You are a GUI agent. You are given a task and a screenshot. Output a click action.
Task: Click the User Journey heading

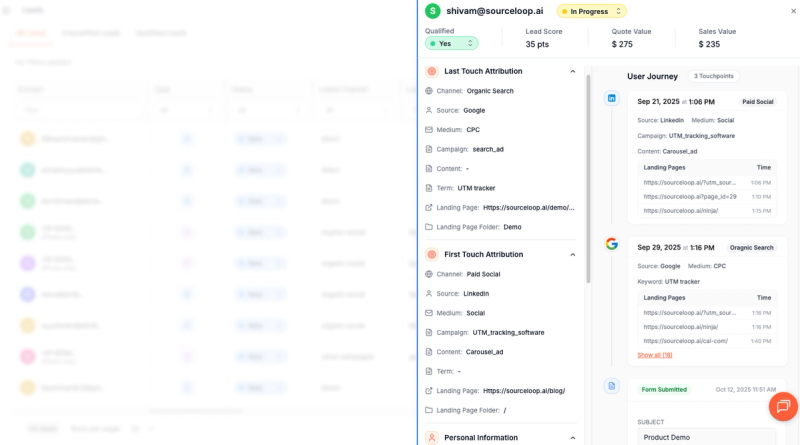(x=653, y=77)
